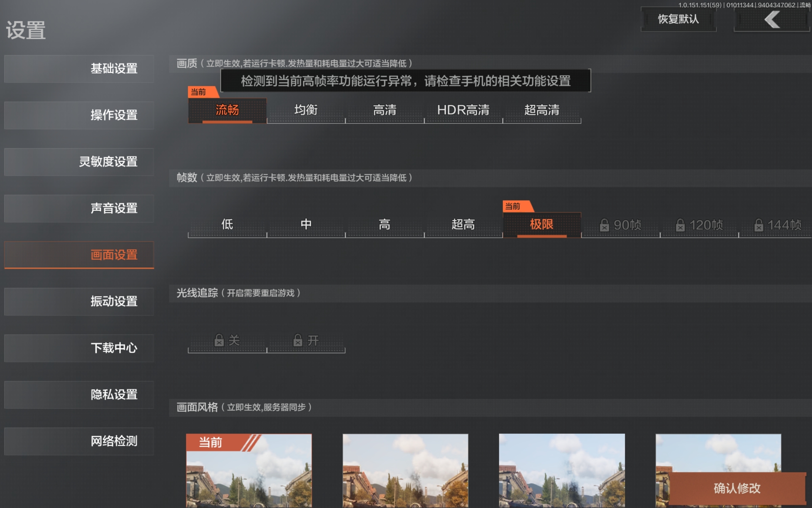Open 网络检测 tab
The width and height of the screenshot is (812, 508).
79,441
